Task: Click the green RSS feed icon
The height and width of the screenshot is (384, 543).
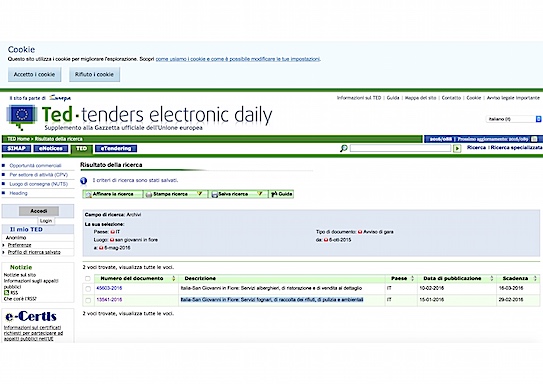Action: click(6, 293)
